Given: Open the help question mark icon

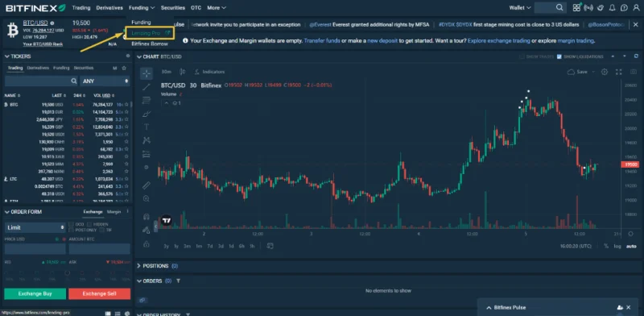Looking at the screenshot, I should click(x=625, y=7).
